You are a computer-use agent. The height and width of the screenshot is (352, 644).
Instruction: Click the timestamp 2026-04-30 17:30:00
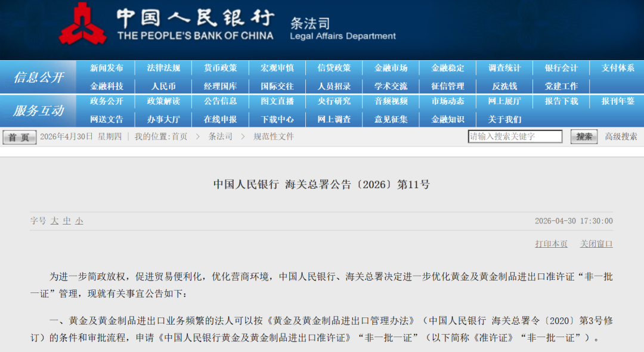(574, 221)
